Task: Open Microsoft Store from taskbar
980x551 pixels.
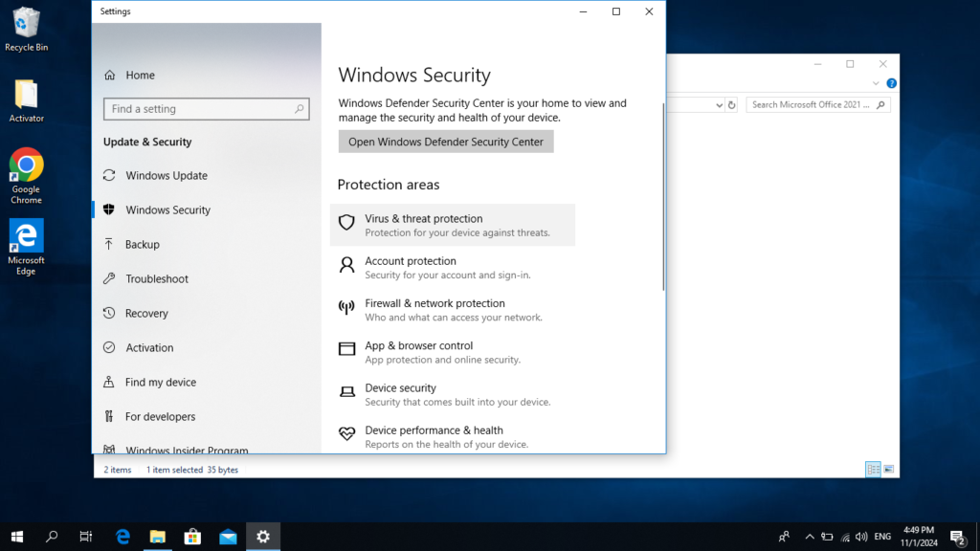Action: click(x=192, y=537)
